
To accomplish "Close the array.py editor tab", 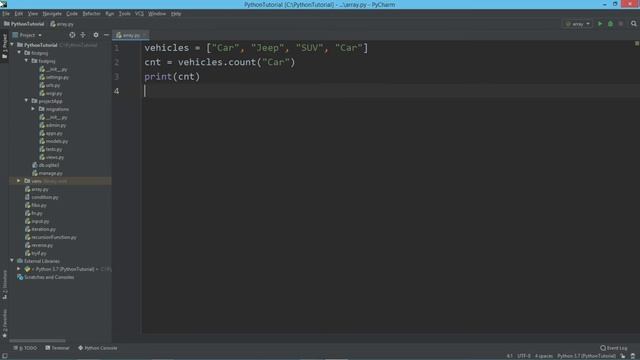I will (x=144, y=35).
